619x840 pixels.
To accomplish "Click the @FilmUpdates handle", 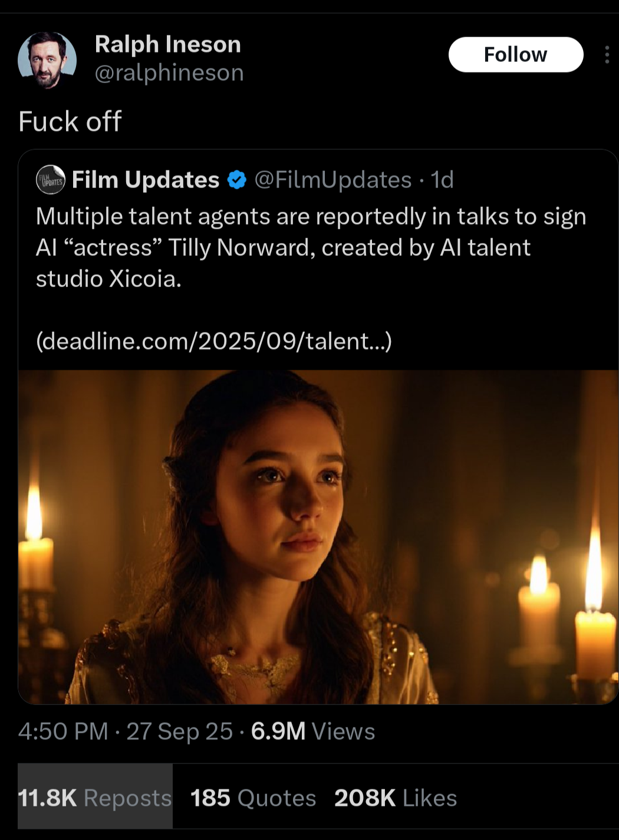I will (x=331, y=180).
